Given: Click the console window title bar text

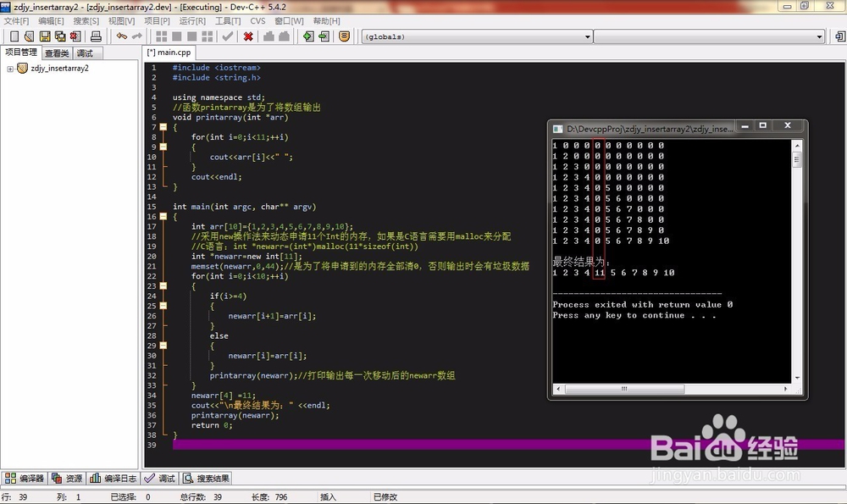Looking at the screenshot, I should [x=650, y=129].
